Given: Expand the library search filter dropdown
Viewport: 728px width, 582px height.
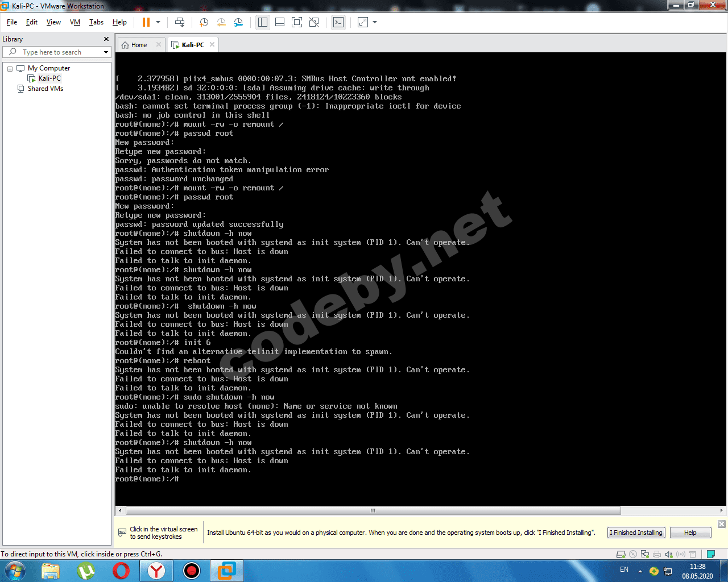Looking at the screenshot, I should [106, 52].
